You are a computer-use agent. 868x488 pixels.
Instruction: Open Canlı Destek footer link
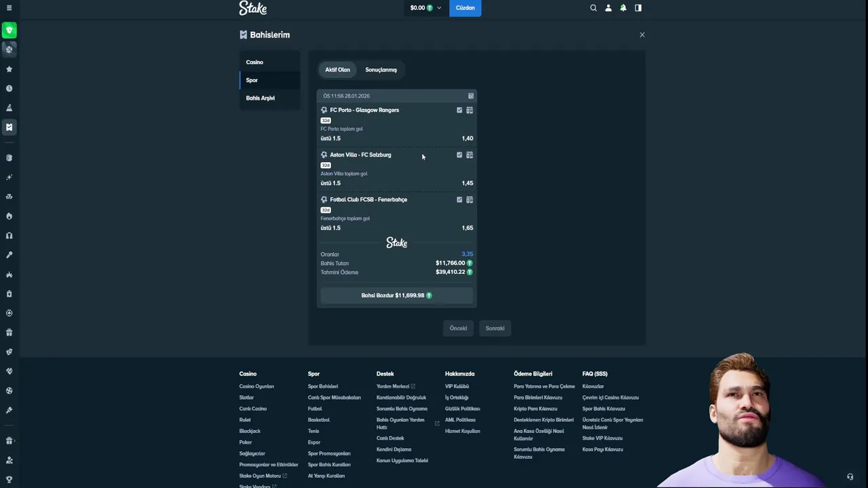pos(390,439)
